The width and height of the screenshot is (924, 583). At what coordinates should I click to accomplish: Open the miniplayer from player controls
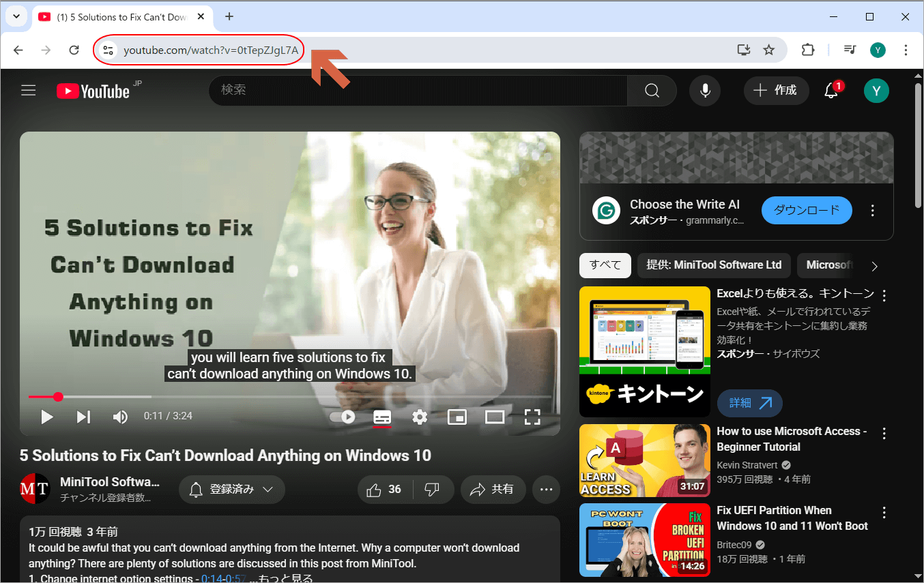[457, 417]
